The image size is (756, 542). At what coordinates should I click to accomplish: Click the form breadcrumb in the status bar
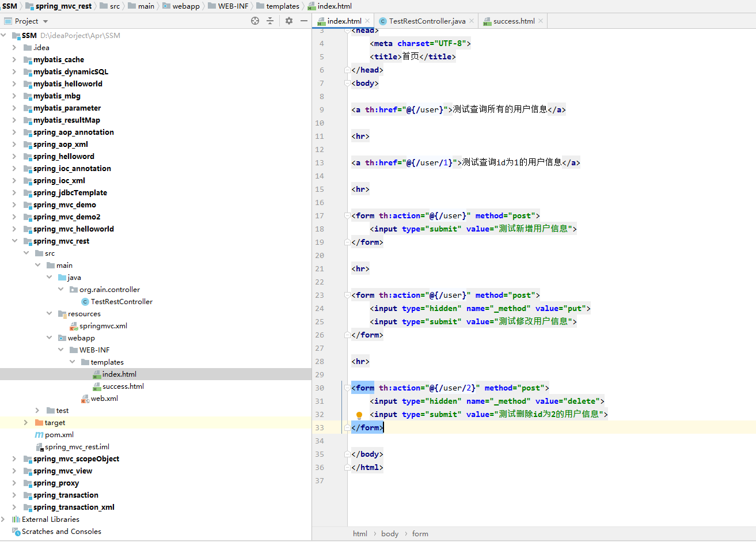(x=420, y=533)
